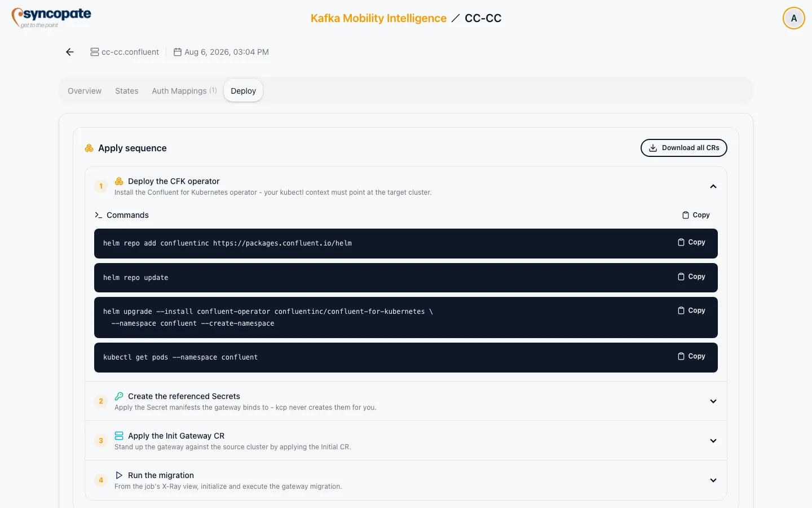
Task: Open the Auth Mappings tab
Action: click(184, 91)
